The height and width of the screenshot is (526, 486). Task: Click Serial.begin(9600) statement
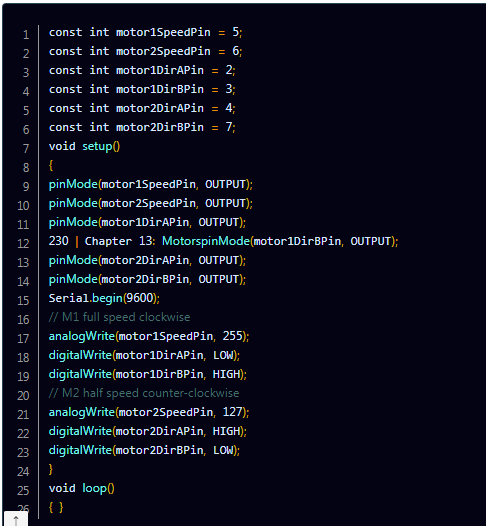(104, 298)
